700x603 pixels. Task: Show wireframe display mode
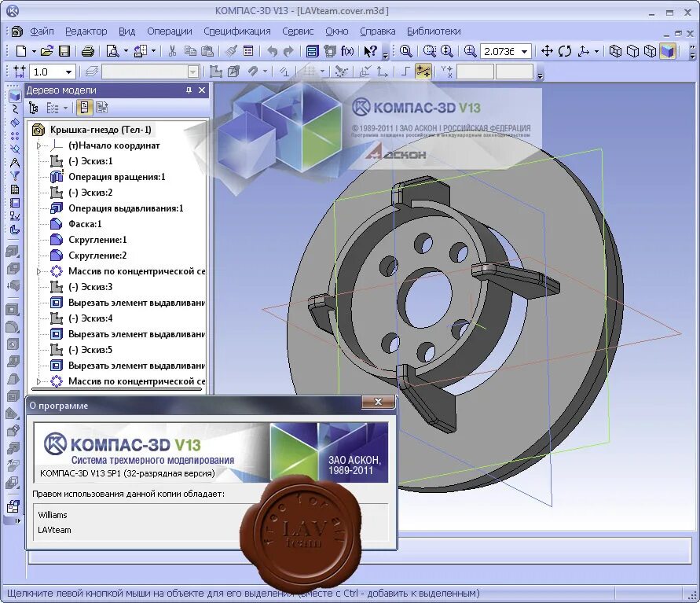pyautogui.click(x=615, y=51)
